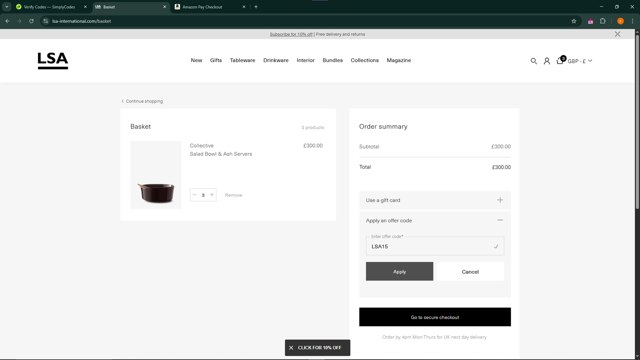Close the 10% off popup with X
The height and width of the screenshot is (360, 640).
point(291,348)
